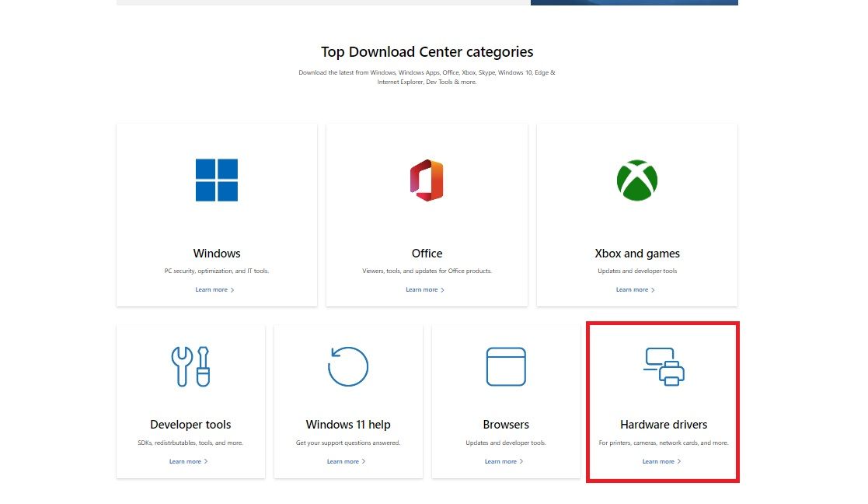Click the blue banner at the top
The width and height of the screenshot is (868, 504).
pos(634,2)
